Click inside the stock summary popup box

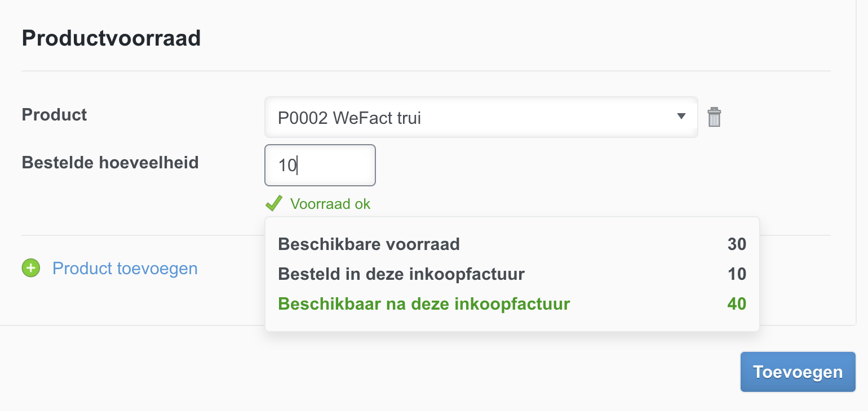620,321
